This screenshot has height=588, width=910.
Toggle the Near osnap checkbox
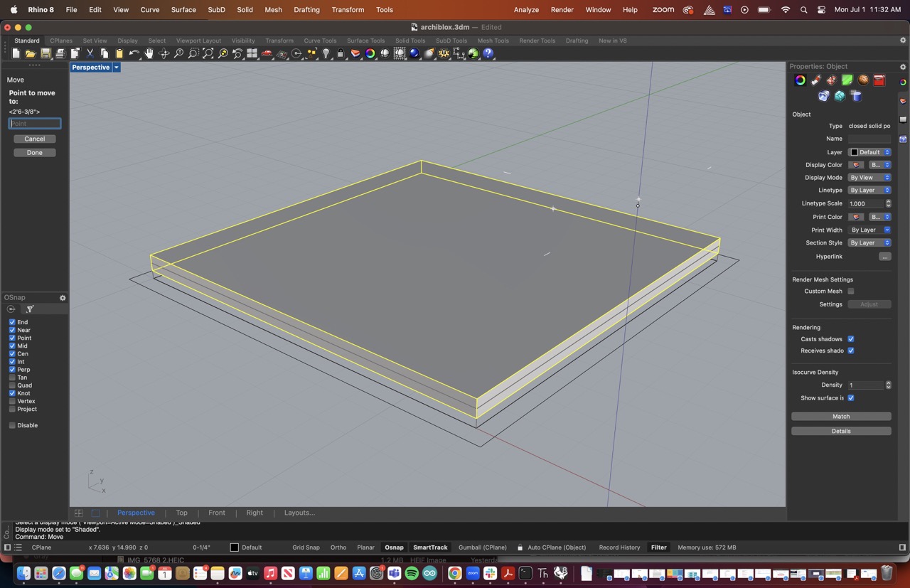(x=12, y=330)
